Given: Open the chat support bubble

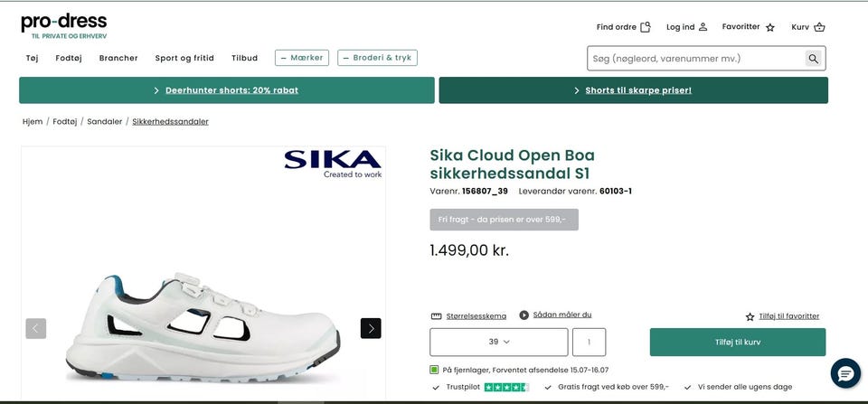Looking at the screenshot, I should (x=845, y=372).
